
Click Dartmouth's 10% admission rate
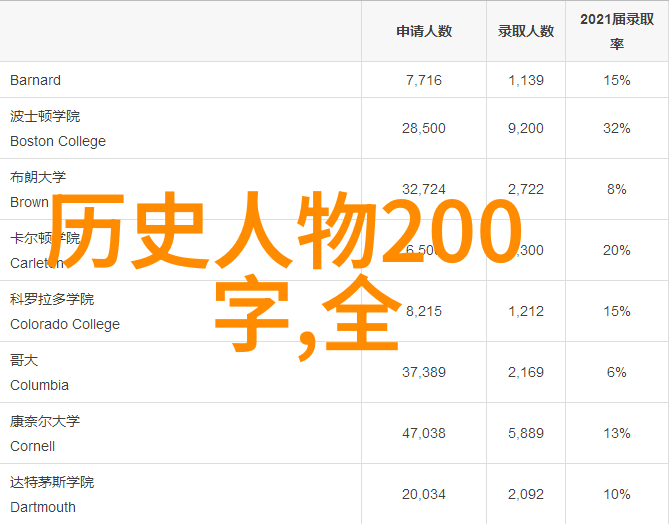pos(617,494)
